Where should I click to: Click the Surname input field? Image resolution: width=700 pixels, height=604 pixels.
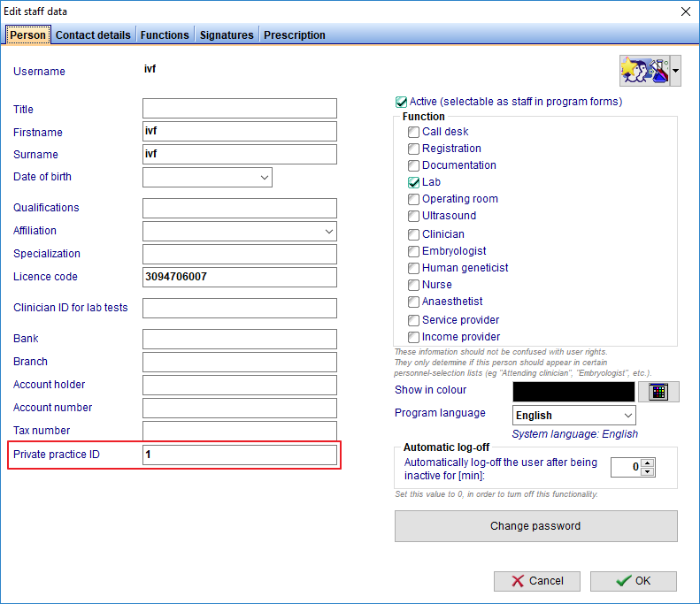pos(240,155)
